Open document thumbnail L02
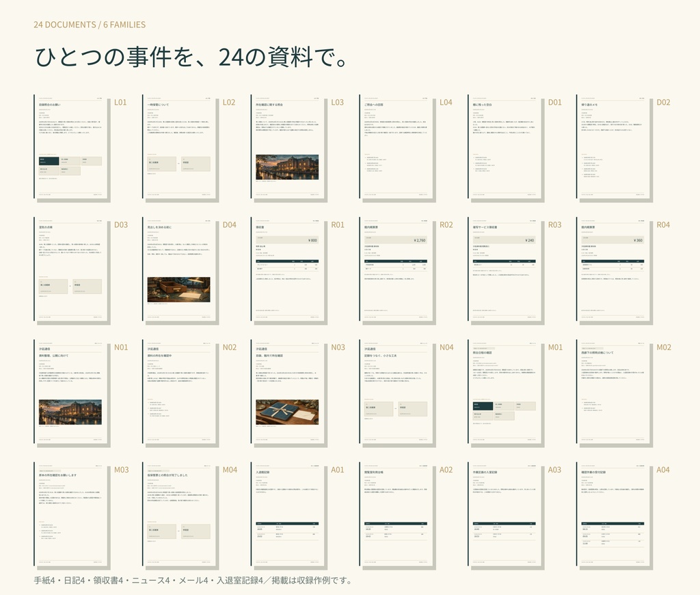The width and height of the screenshot is (700, 595). [179, 146]
